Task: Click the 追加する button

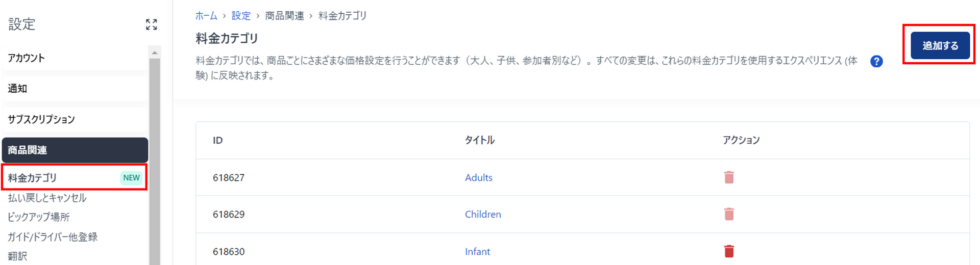Action: 940,45
